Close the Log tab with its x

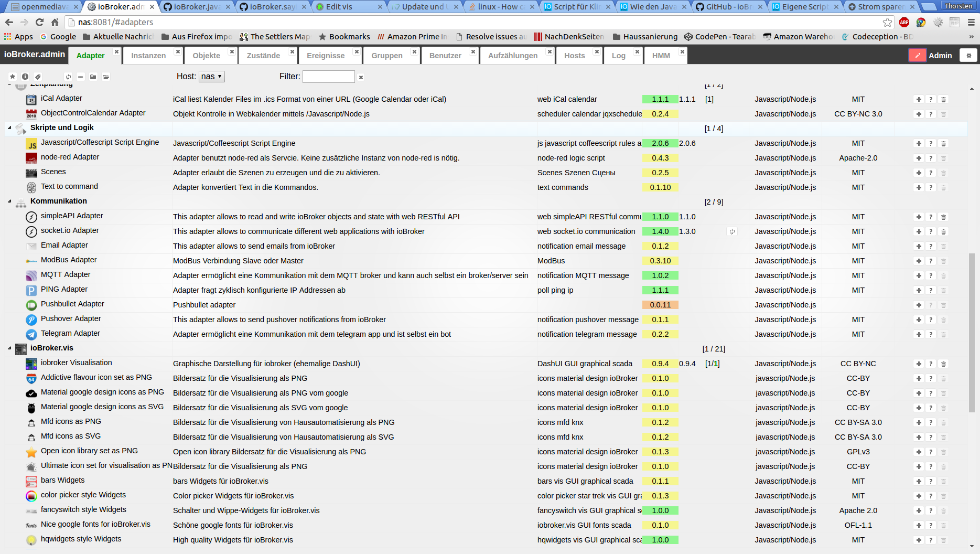pyautogui.click(x=637, y=51)
